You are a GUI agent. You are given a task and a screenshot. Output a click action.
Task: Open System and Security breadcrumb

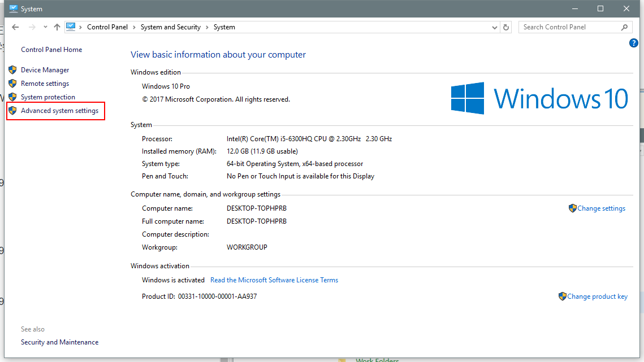click(170, 27)
